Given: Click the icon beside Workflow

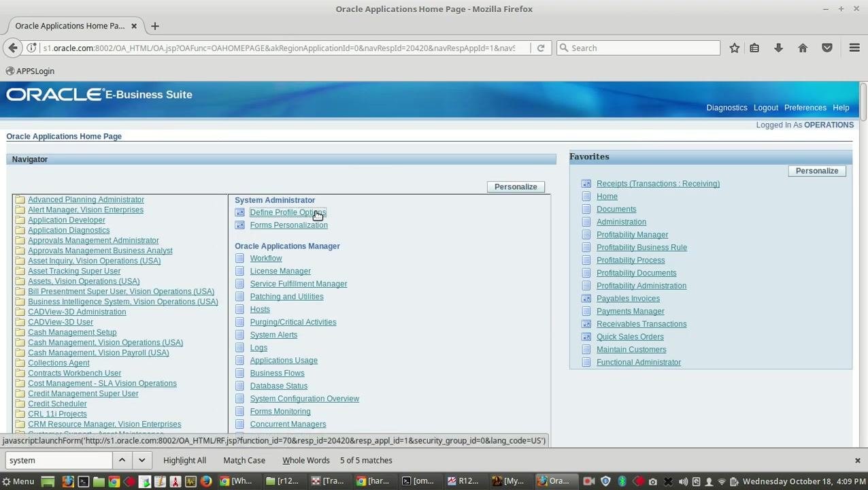Looking at the screenshot, I should tap(239, 259).
